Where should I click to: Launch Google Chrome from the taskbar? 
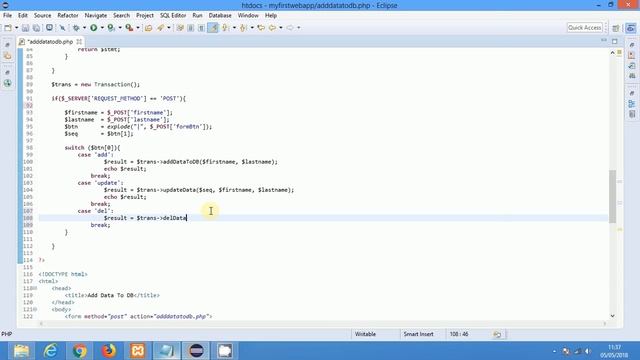(x=80, y=351)
